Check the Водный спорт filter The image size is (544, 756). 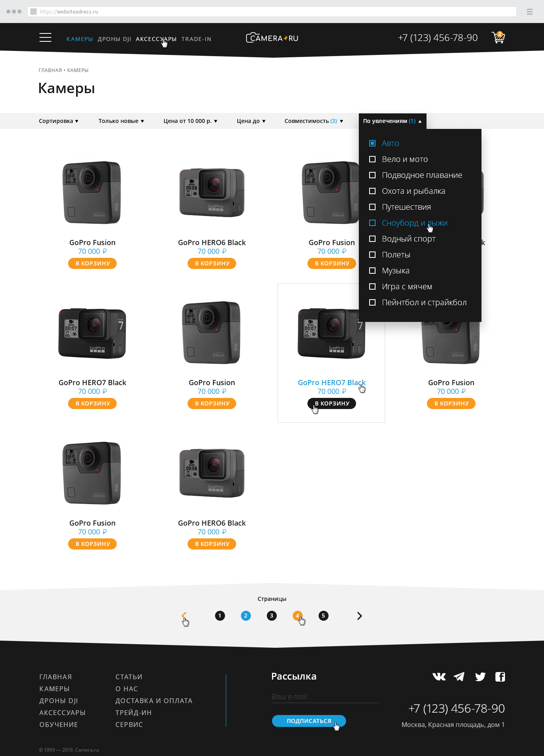tap(372, 239)
